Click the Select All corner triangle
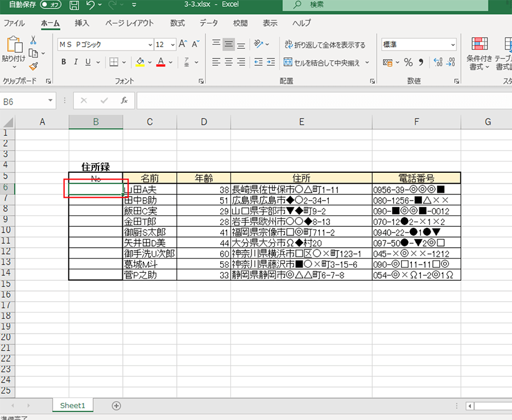 point(8,122)
